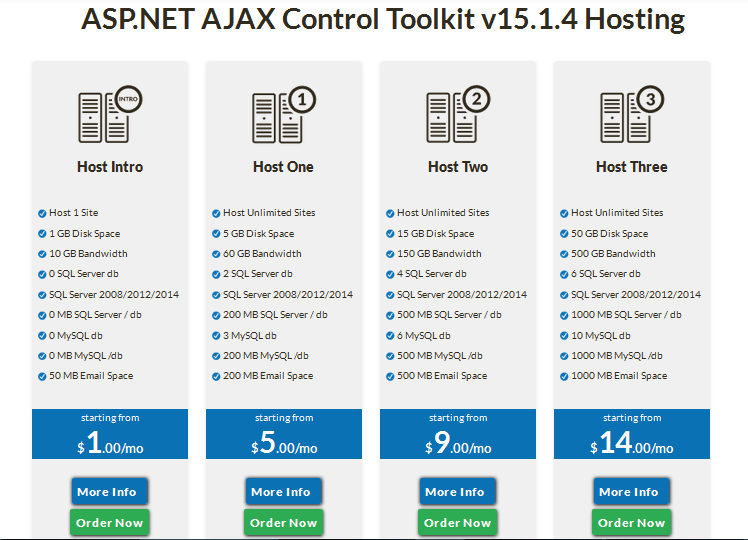Click the checkmark beside 150 GB Bandwidth
748x540 pixels.
(390, 254)
